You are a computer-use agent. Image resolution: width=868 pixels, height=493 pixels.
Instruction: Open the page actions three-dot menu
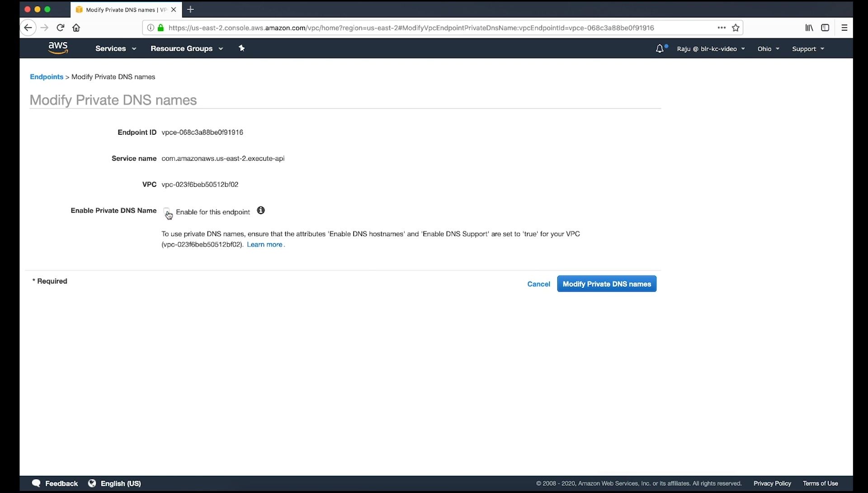(x=722, y=28)
